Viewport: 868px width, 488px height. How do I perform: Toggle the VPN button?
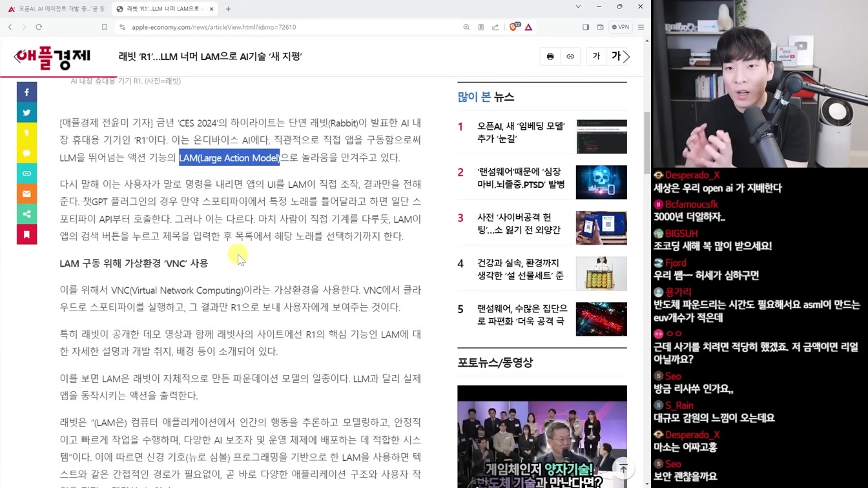point(621,27)
